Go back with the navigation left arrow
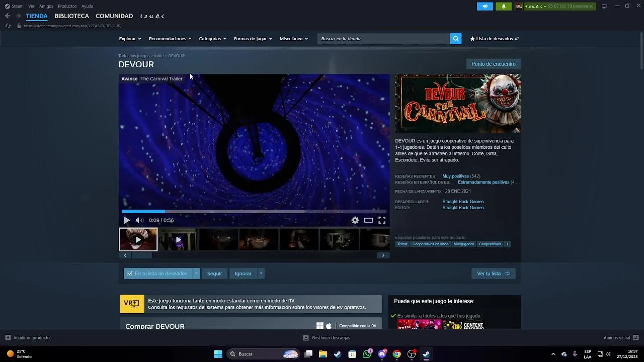 coord(8,16)
